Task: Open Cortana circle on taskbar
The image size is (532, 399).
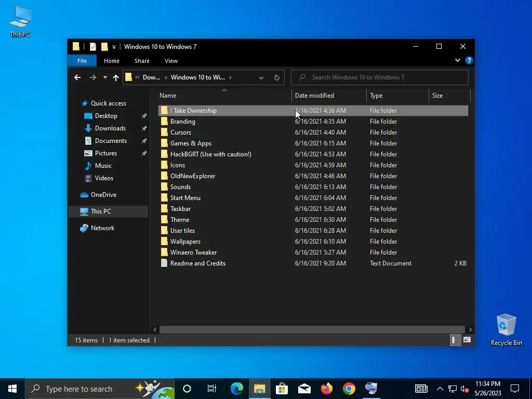Action: point(187,389)
